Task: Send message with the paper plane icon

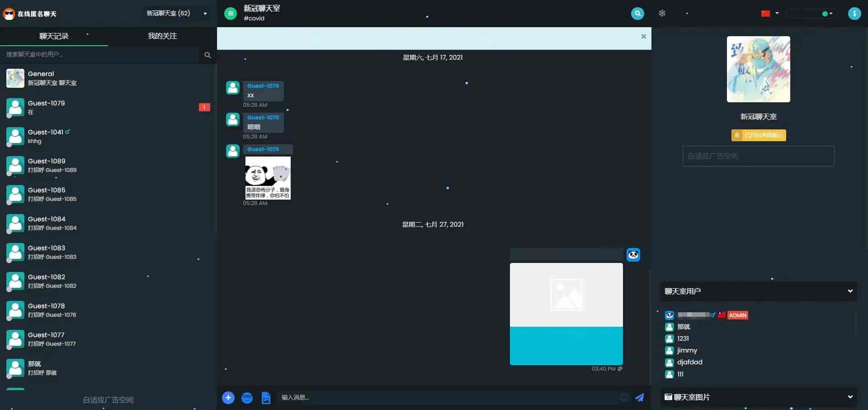Action: (x=639, y=398)
